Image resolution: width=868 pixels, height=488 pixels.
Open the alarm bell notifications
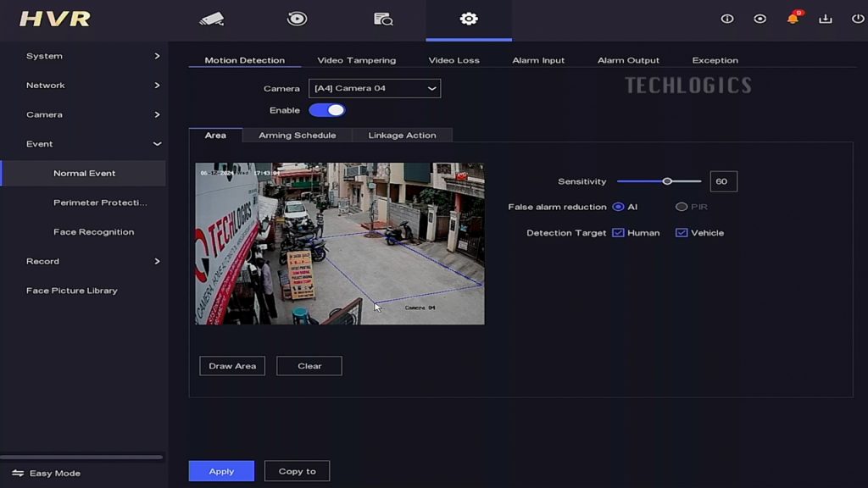tap(793, 19)
